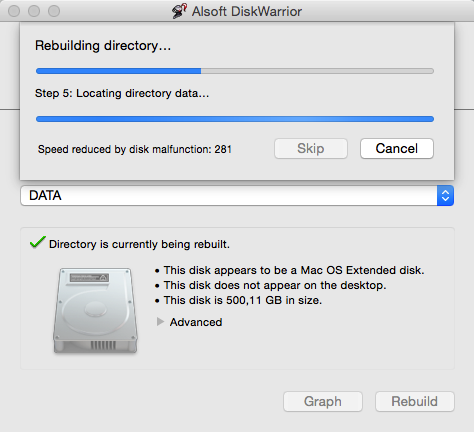474x432 pixels.
Task: Cancel the directory rebuild
Action: 397,148
